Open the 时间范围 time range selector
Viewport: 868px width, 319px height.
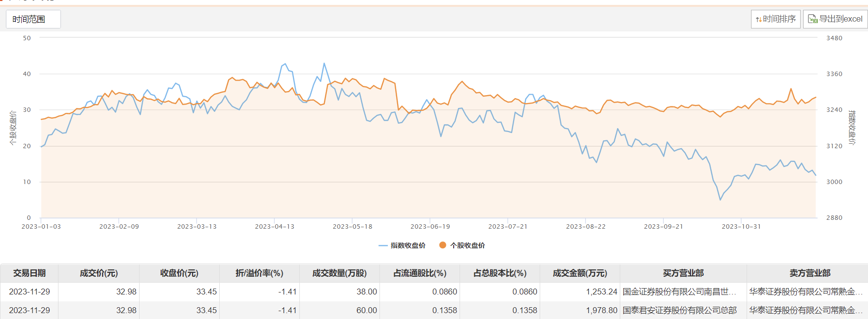click(33, 19)
